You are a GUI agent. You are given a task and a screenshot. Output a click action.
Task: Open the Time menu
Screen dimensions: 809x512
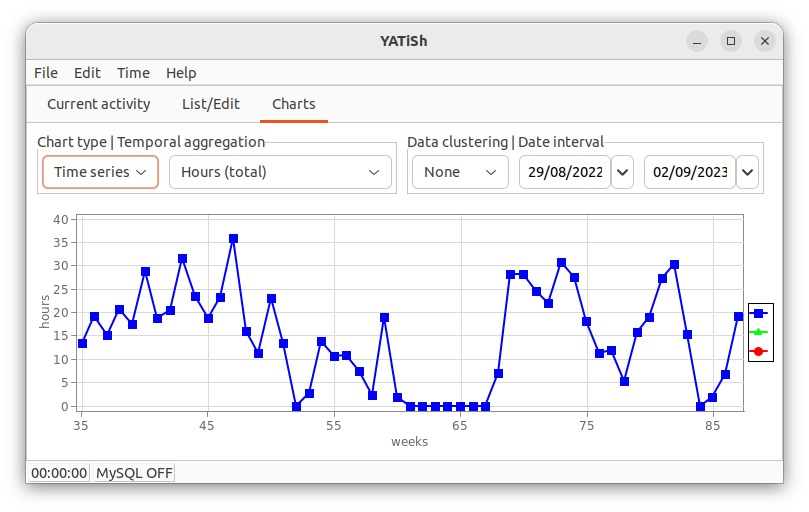[x=133, y=73]
